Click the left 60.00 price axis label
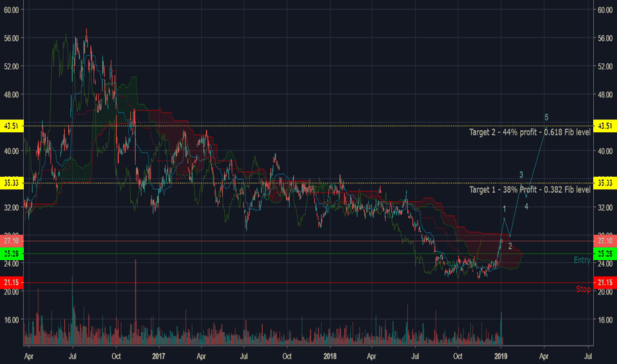The height and width of the screenshot is (364, 617). coord(11,10)
